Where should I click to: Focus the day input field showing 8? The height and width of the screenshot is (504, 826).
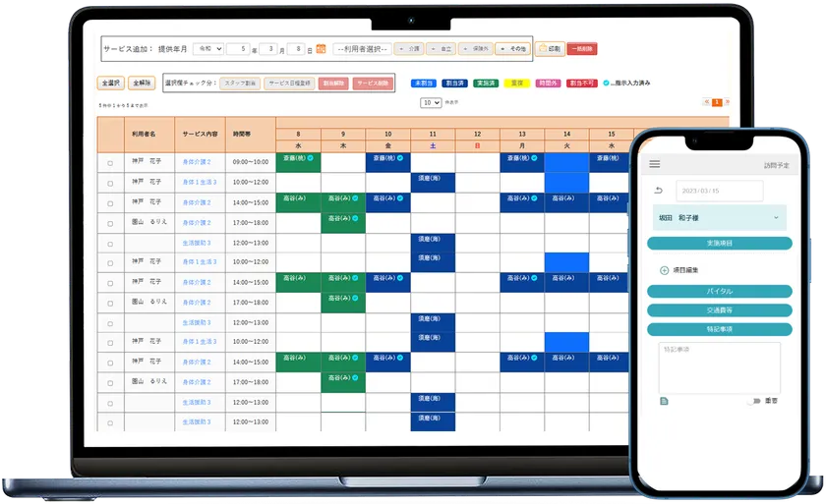coord(297,49)
